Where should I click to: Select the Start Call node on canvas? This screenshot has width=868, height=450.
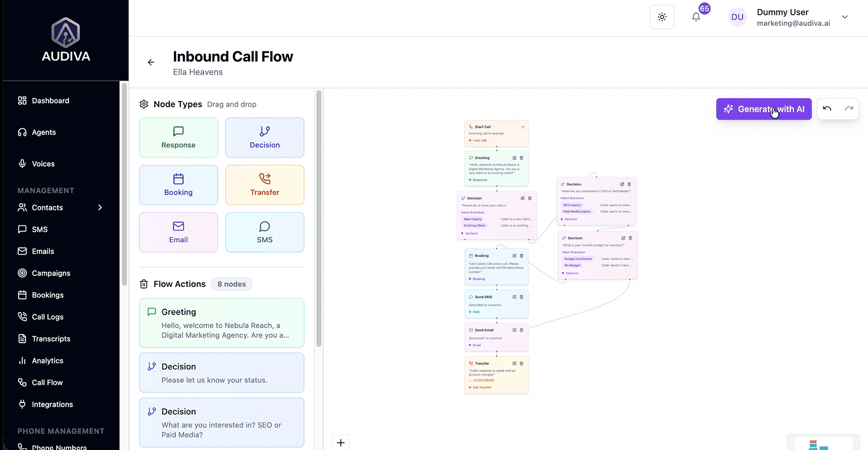(x=496, y=134)
